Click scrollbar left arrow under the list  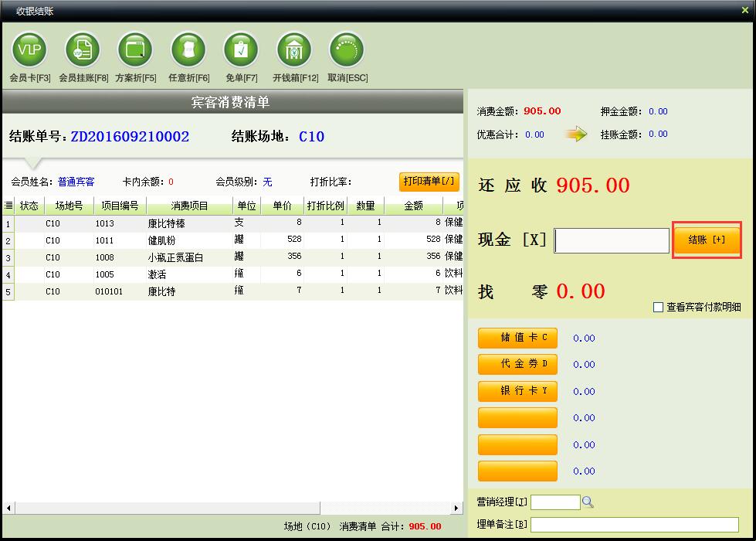coord(8,508)
